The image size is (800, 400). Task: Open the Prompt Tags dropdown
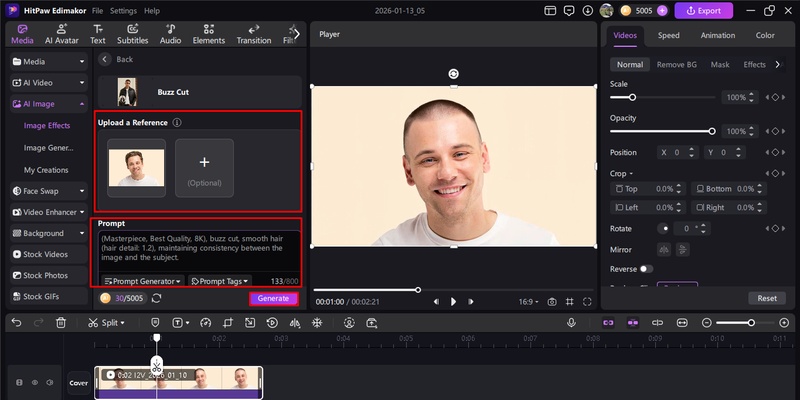pos(220,281)
